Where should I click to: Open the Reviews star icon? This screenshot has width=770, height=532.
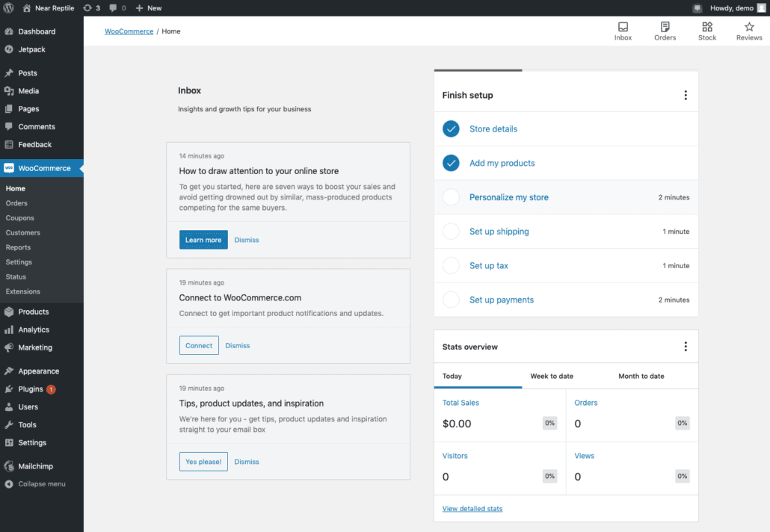749,27
